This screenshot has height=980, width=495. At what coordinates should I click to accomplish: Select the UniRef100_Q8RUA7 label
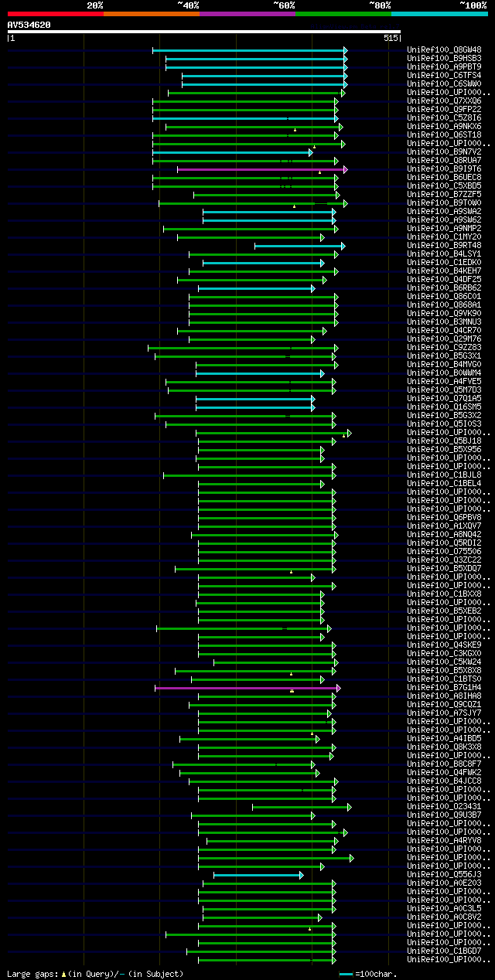click(x=445, y=160)
